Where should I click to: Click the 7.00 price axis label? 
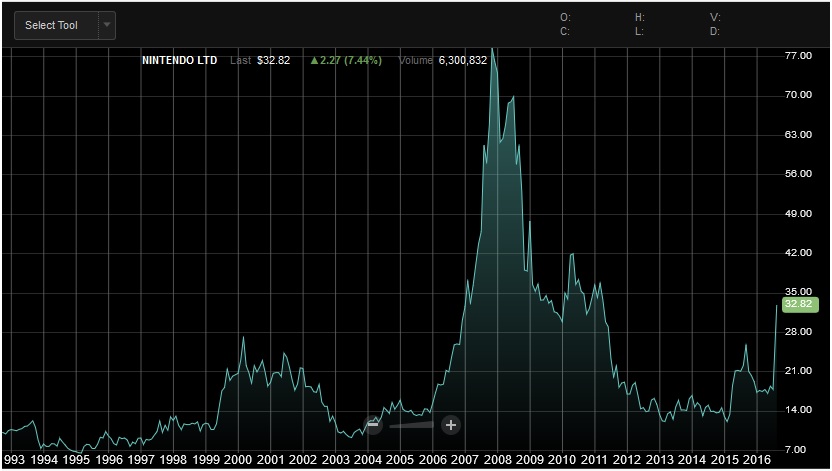pyautogui.click(x=798, y=449)
